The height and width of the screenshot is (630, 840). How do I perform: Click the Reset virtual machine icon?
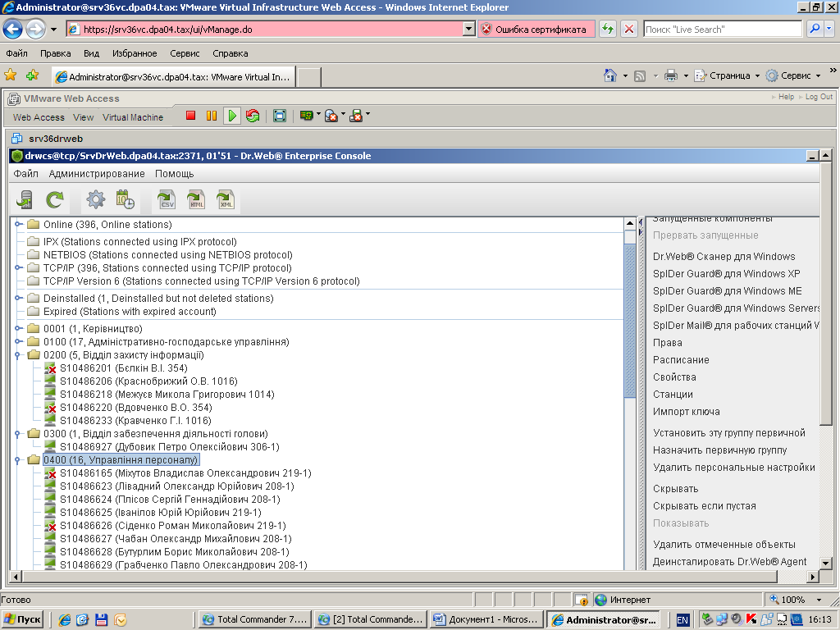point(253,116)
